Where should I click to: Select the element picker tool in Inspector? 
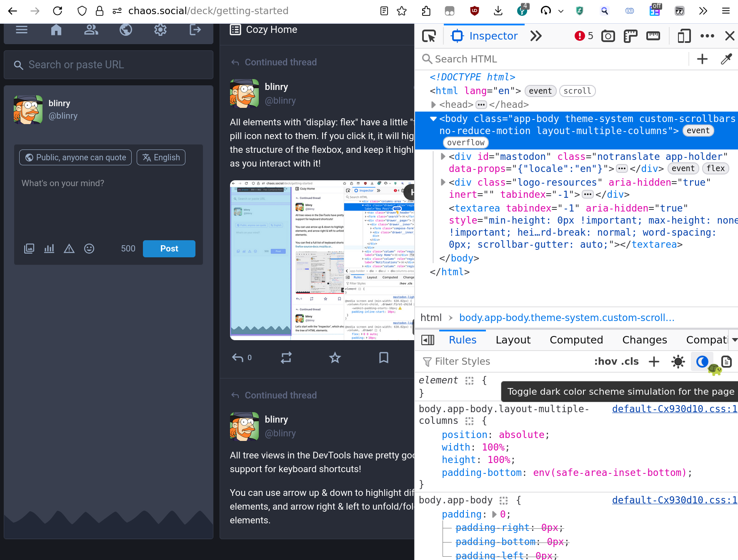(429, 36)
